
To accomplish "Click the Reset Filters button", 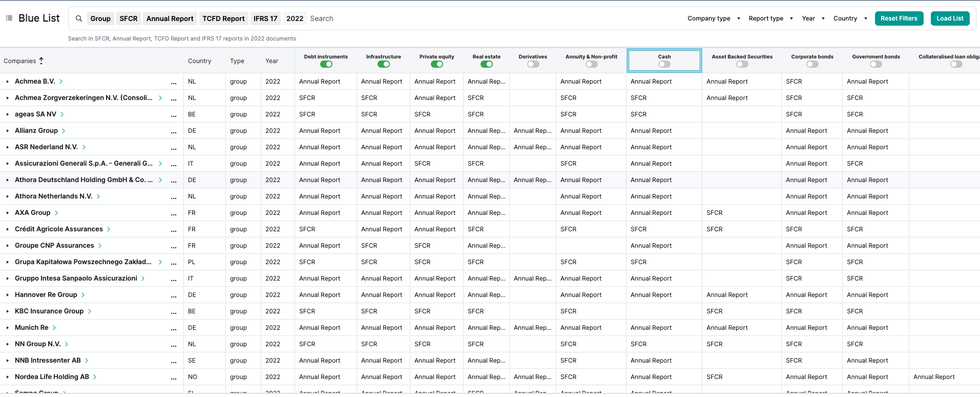I will pos(899,18).
